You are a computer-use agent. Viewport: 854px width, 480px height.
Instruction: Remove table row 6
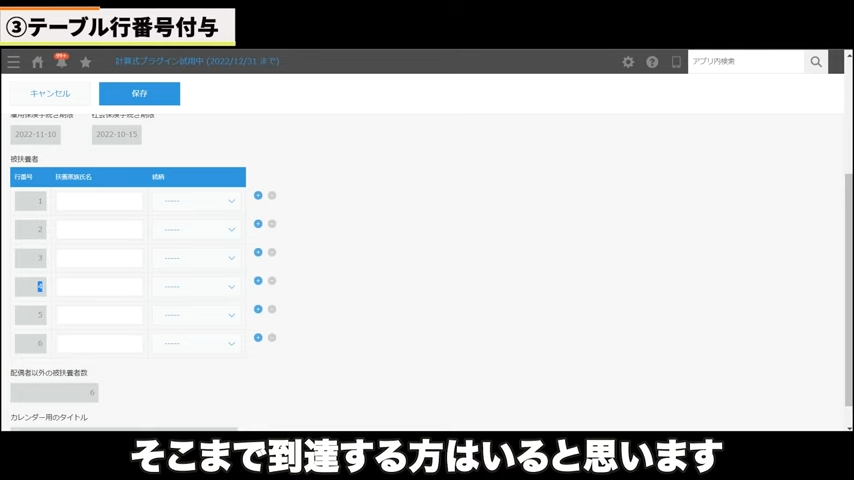point(272,338)
